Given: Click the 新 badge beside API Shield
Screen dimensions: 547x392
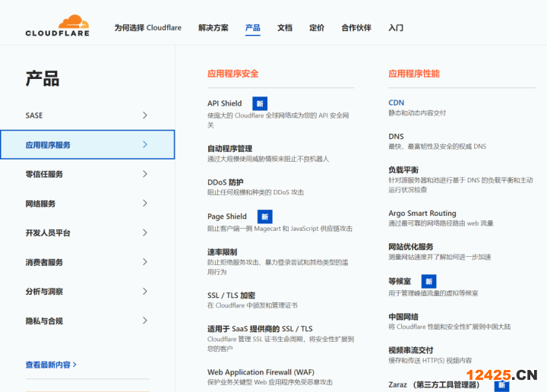Looking at the screenshot, I should [260, 103].
